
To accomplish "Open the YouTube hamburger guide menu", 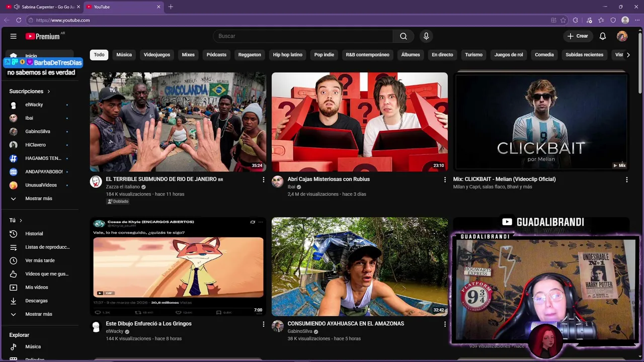I will [14, 36].
